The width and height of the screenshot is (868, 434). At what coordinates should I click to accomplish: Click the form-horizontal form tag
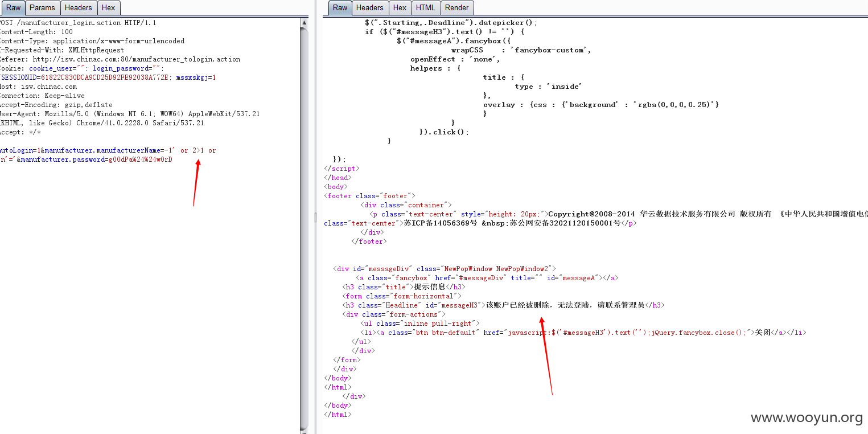click(402, 296)
